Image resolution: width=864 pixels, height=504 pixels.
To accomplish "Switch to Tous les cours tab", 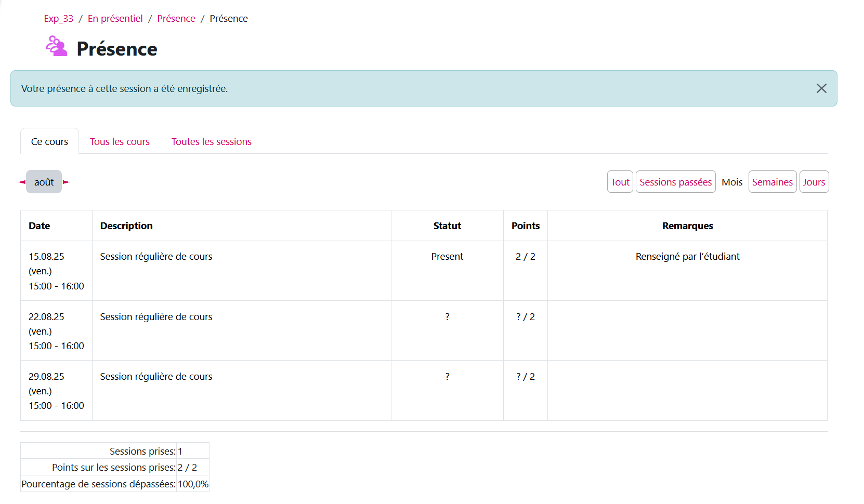I will coord(120,142).
